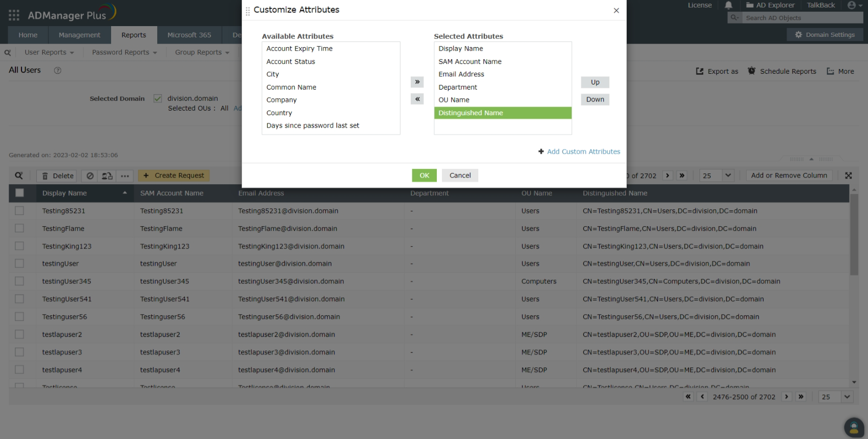The image size is (868, 439).
Task: Open the user account avatar menu
Action: tap(854, 5)
